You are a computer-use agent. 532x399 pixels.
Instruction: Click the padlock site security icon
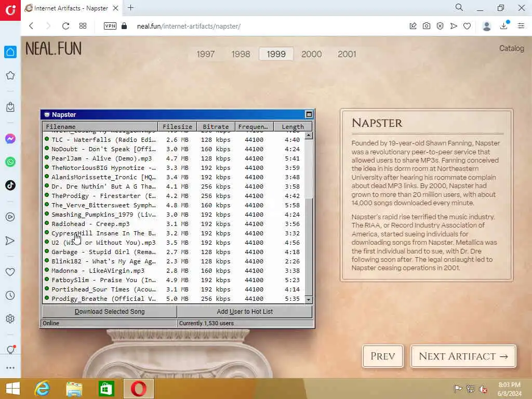tap(124, 26)
